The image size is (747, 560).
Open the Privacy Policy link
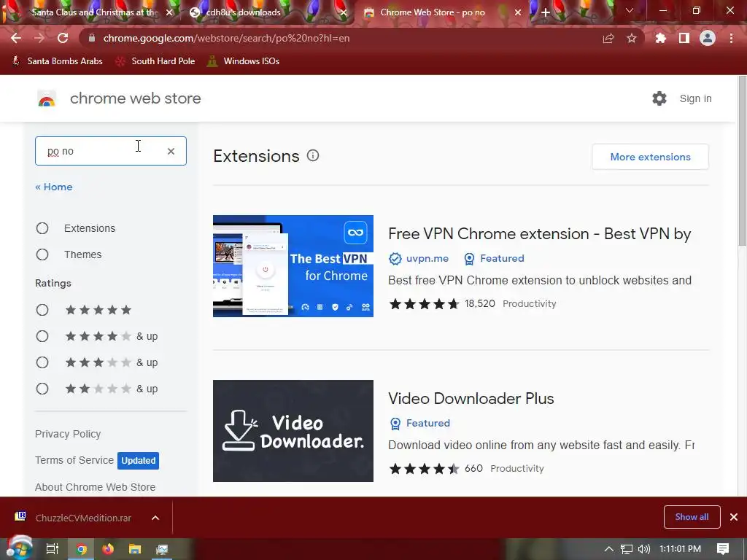pos(68,434)
